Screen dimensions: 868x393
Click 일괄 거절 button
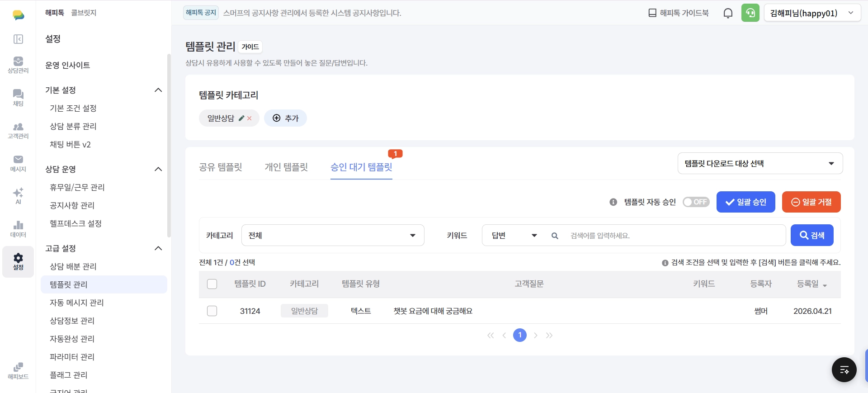(x=811, y=202)
